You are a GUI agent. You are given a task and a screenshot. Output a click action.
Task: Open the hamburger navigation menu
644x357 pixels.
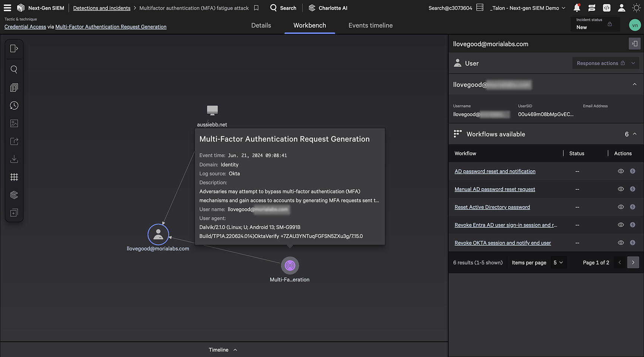click(x=7, y=7)
